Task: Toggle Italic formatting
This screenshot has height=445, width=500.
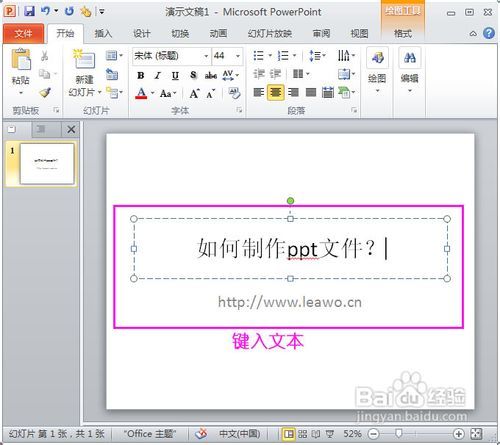Action: pyautogui.click(x=158, y=76)
